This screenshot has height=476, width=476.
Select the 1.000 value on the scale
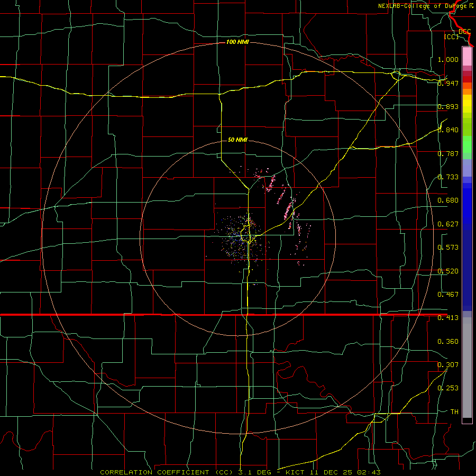[448, 59]
